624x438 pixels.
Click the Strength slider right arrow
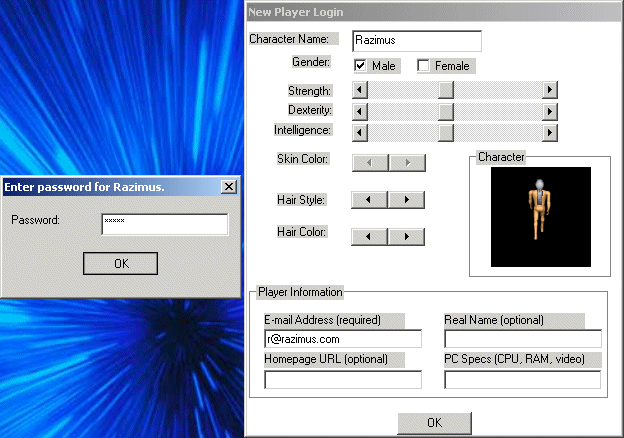550,90
